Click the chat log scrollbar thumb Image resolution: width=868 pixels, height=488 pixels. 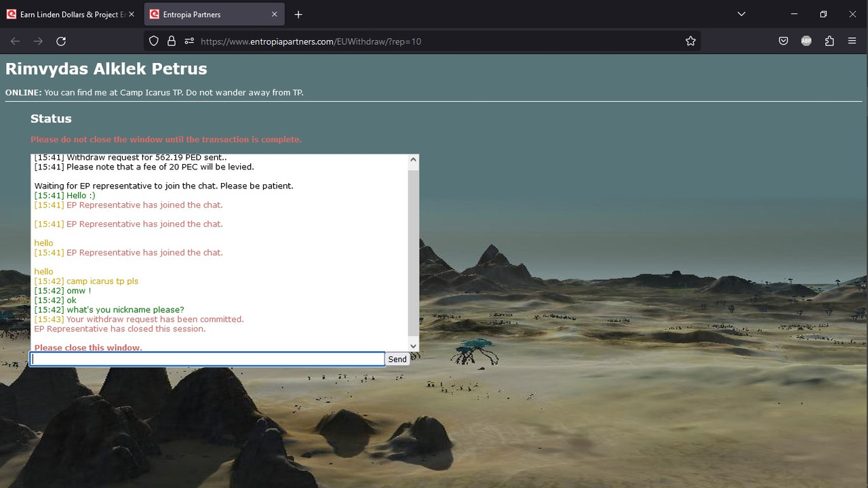413,253
